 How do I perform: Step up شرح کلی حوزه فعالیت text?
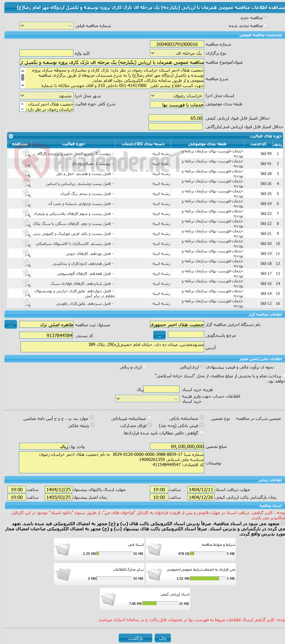pyautogui.click(x=22, y=104)
